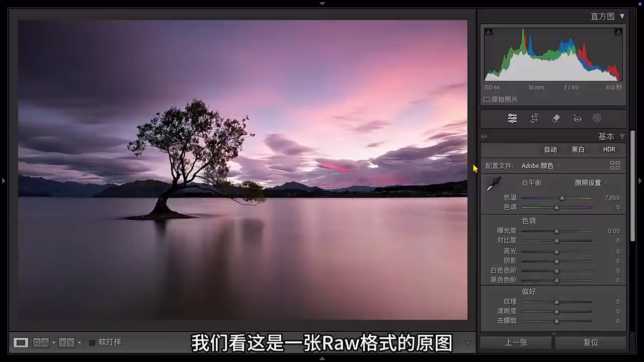Open the Masking tool
Screen dimensions: 644x362
tap(597, 119)
